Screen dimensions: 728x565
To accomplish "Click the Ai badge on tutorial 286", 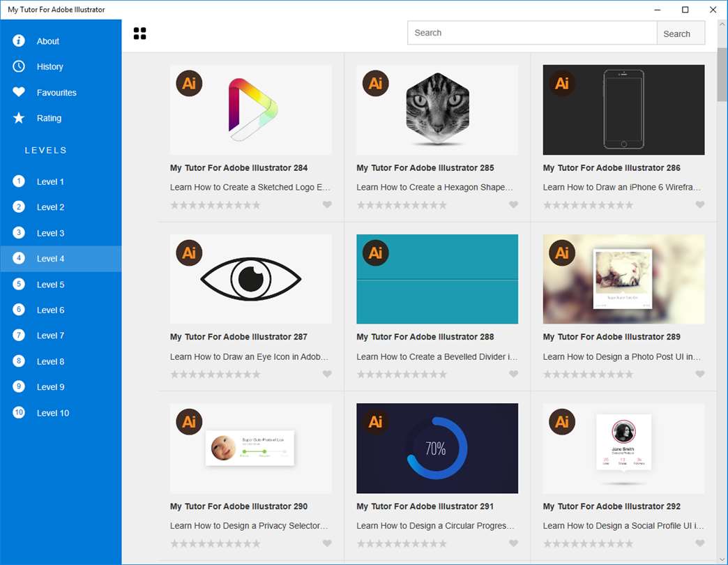I will click(562, 84).
